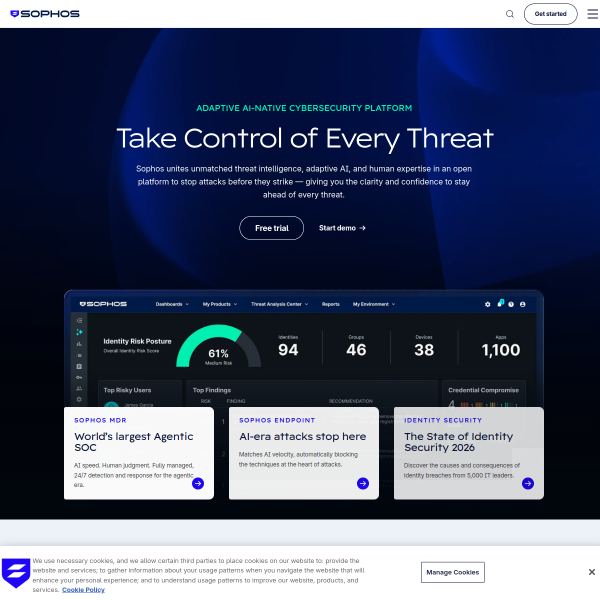Click the settings gear in dashboard header
Viewport: 600px width, 600px height.
pos(488,304)
